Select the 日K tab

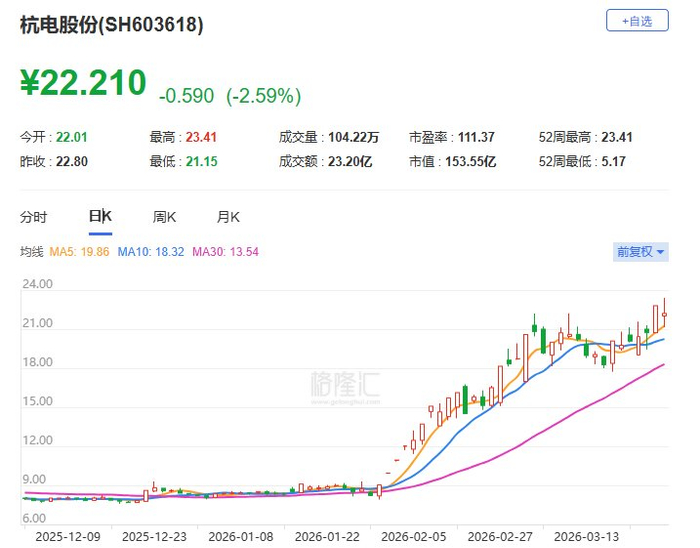(100, 216)
